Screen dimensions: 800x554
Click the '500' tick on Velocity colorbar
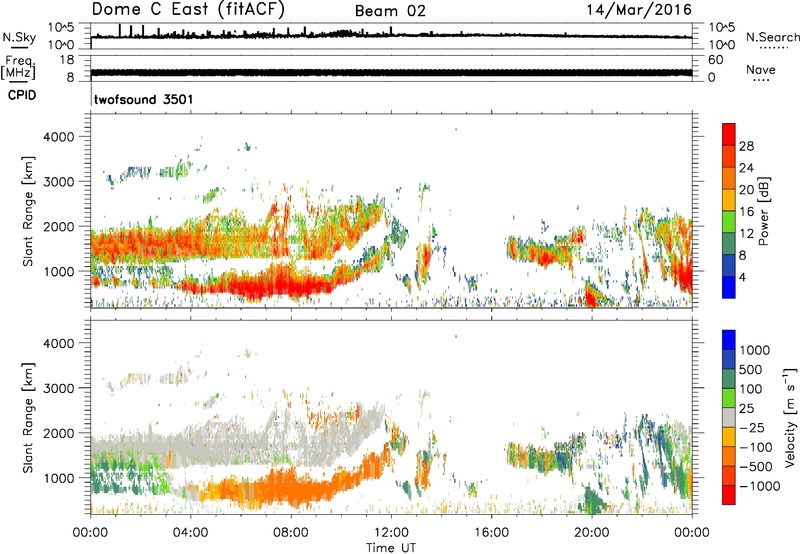coord(751,369)
